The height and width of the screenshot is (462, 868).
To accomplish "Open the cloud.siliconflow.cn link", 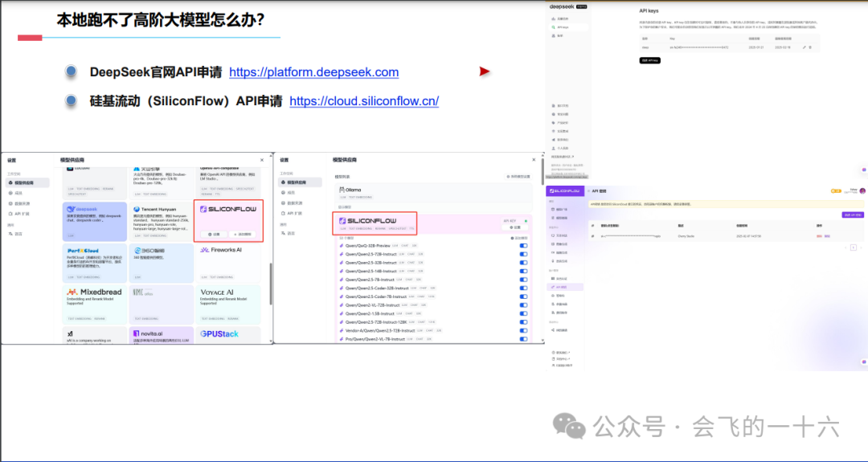I will pos(364,100).
